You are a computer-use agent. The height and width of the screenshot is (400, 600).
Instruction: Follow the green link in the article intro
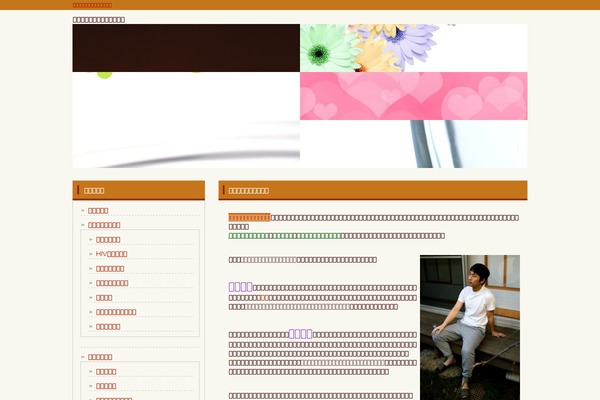[285, 236]
